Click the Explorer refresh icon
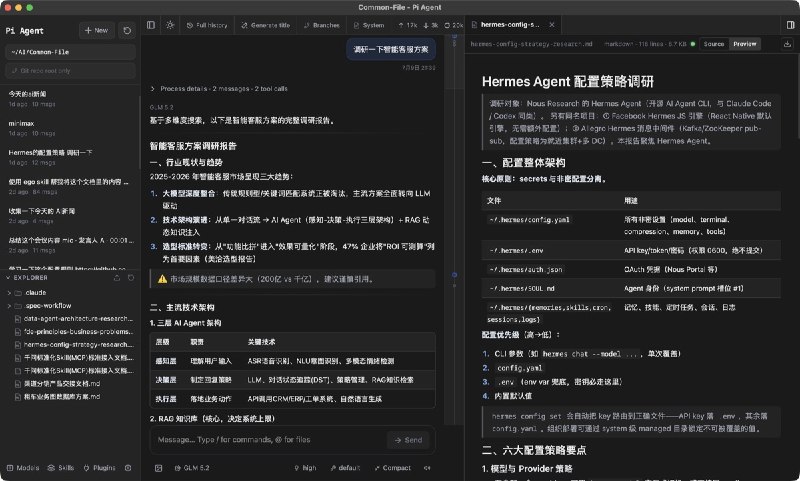800x481 pixels. click(x=131, y=277)
